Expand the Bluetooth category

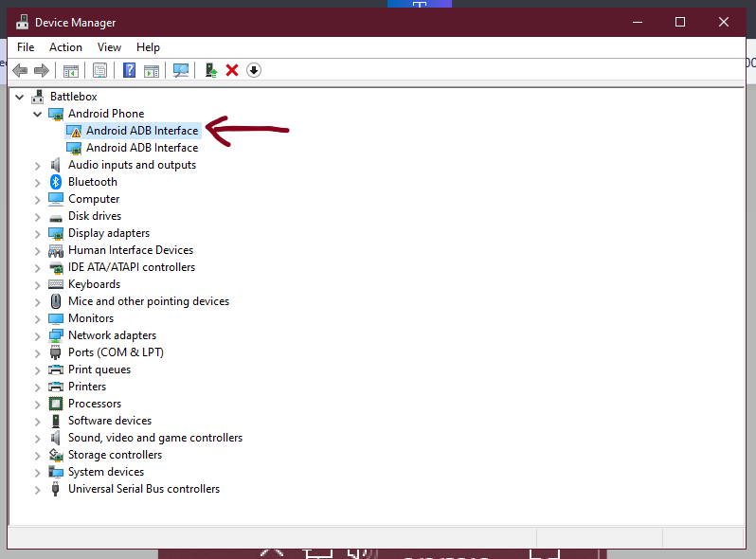pyautogui.click(x=37, y=182)
